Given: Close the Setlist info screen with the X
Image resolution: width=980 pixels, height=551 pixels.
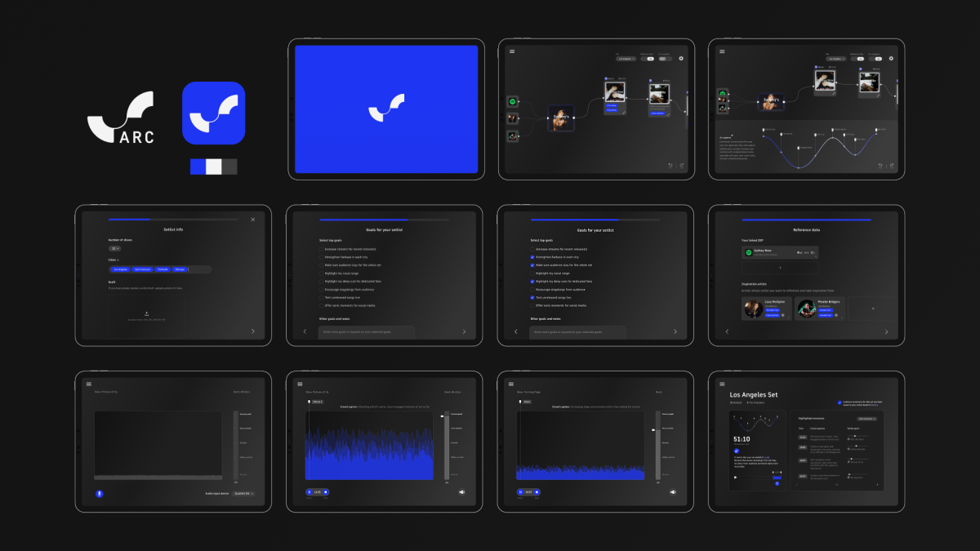Looking at the screenshot, I should [252, 220].
